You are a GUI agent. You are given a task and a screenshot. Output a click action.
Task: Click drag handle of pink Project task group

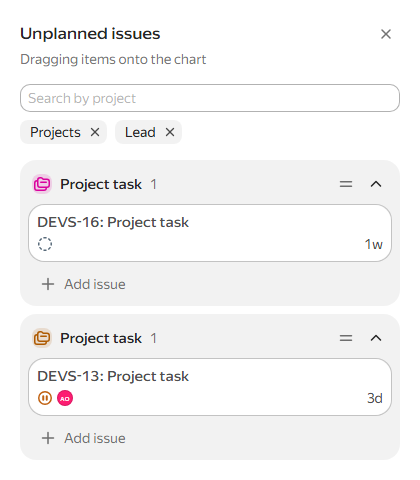point(346,184)
